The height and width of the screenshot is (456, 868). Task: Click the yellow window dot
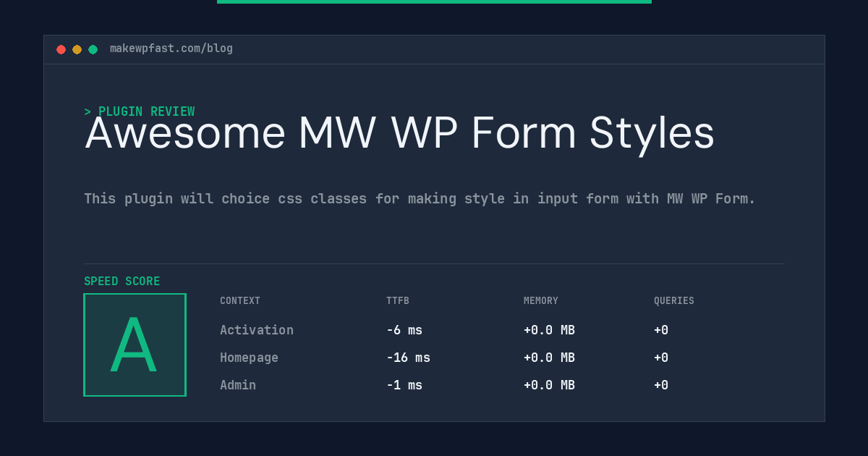pos(77,49)
